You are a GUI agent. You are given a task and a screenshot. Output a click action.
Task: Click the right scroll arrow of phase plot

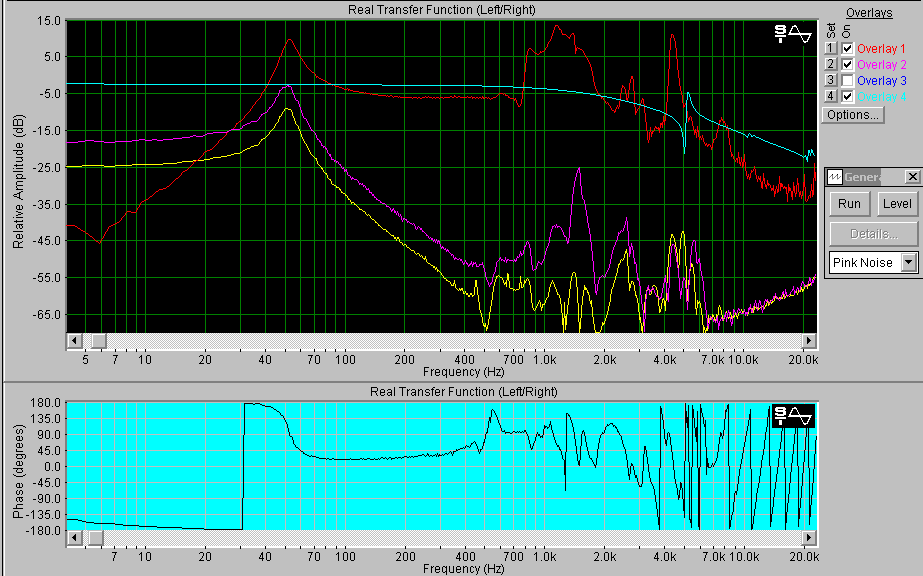[x=809, y=538]
